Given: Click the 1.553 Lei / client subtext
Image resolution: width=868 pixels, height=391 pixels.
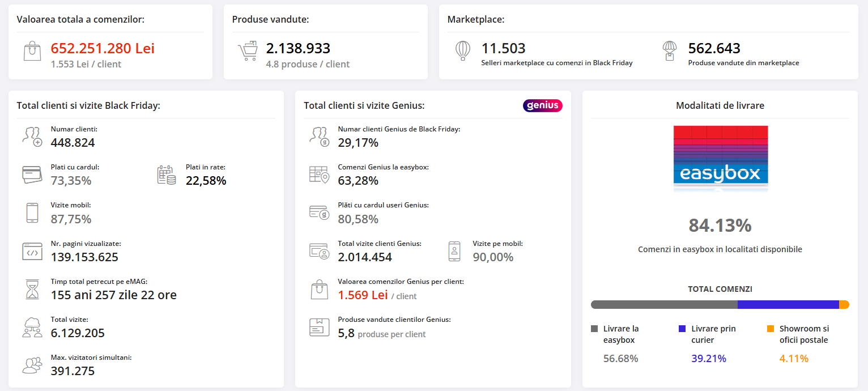Looking at the screenshot, I should (86, 64).
